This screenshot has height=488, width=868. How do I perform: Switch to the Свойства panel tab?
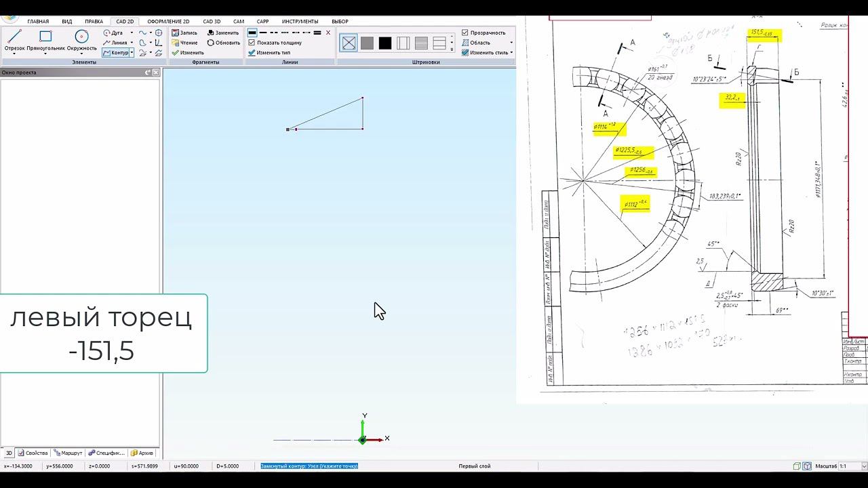click(33, 453)
